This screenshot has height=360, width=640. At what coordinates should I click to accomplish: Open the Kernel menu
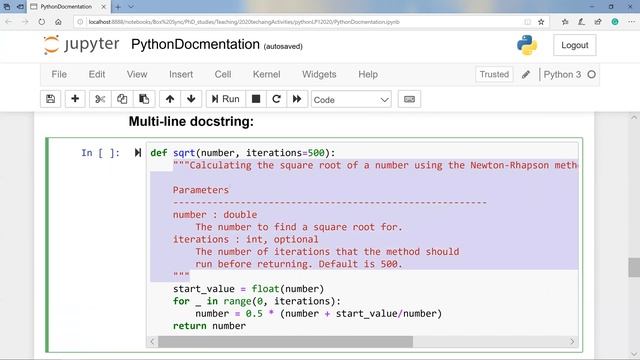tap(267, 74)
